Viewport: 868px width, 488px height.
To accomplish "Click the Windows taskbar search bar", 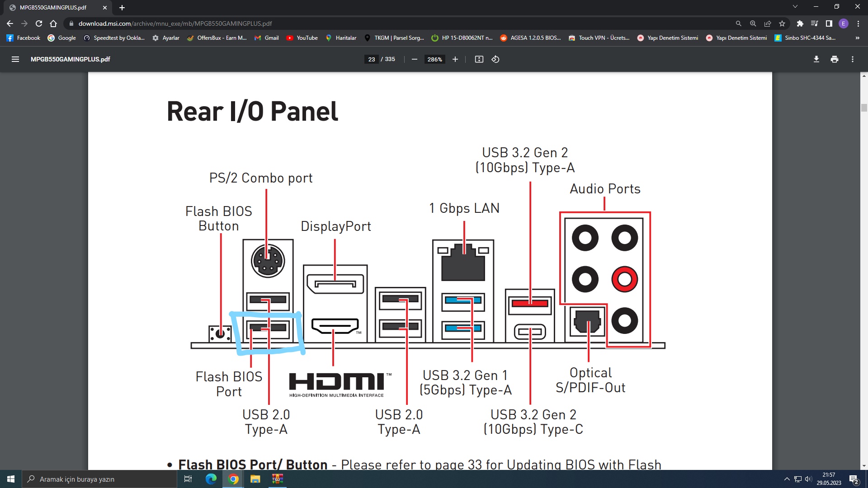I will (104, 479).
